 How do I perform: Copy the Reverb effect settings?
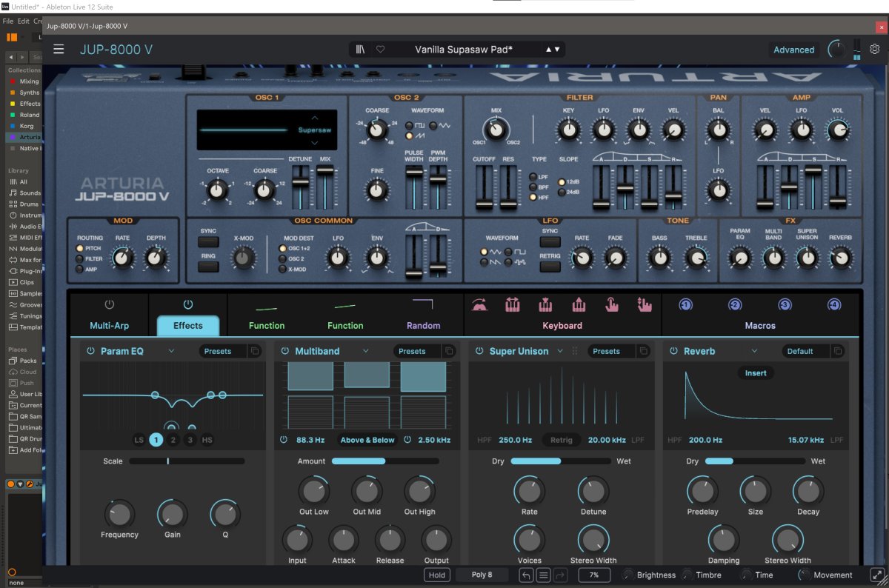pyautogui.click(x=837, y=351)
